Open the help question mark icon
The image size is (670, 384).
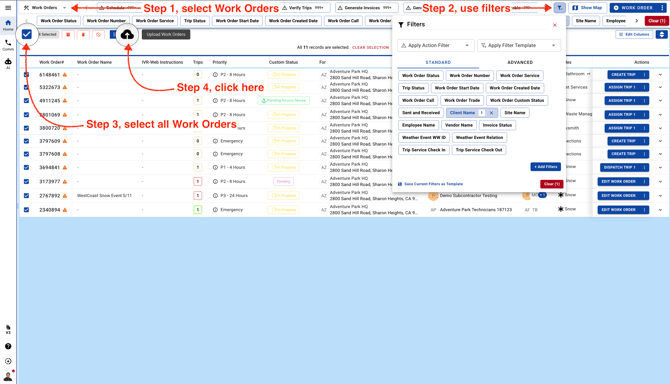pyautogui.click(x=8, y=346)
